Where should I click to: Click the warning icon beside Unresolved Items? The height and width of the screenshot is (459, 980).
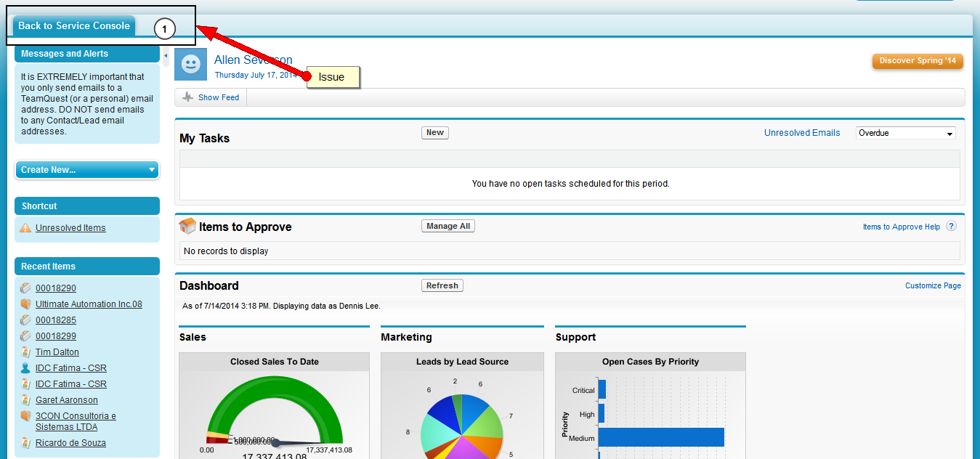[26, 227]
